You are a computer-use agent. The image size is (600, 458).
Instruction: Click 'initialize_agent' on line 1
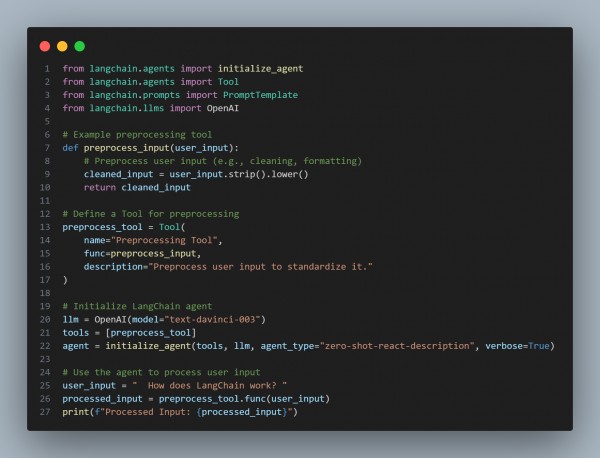(x=261, y=68)
